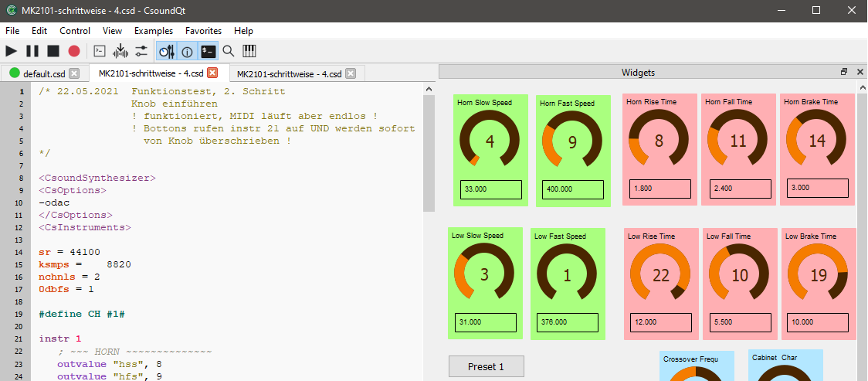
Task: Click the Horn Fall Time field 2.400
Action: click(741, 189)
